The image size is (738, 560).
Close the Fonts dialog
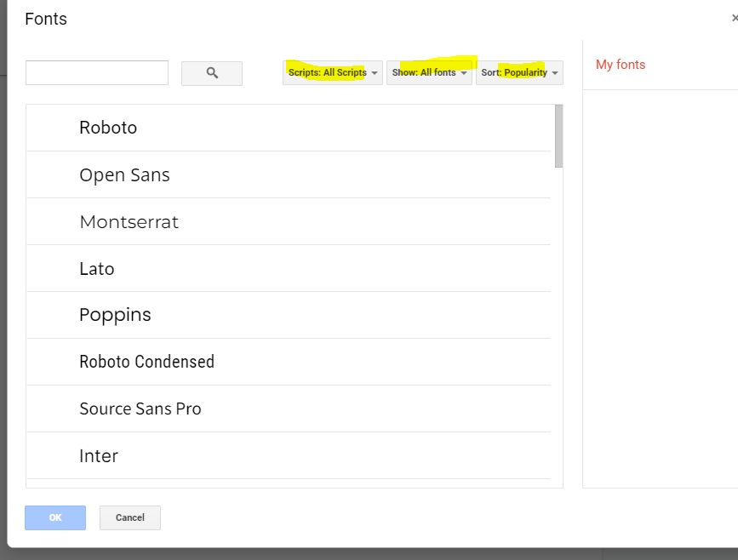click(x=735, y=18)
